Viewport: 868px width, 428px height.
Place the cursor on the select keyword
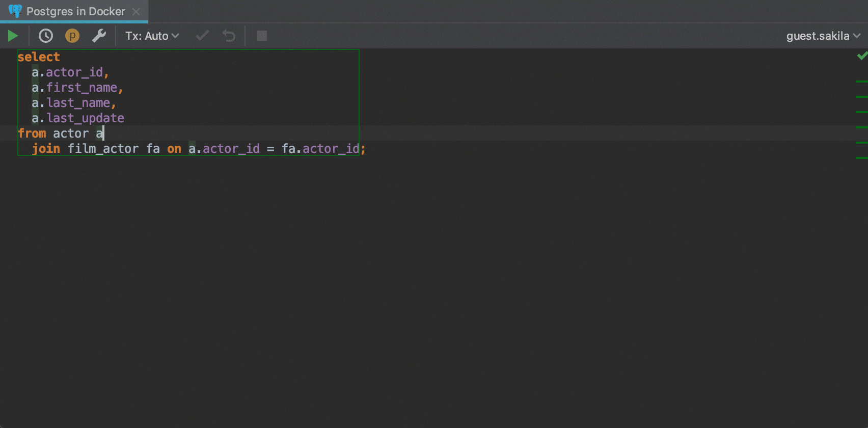pyautogui.click(x=39, y=57)
